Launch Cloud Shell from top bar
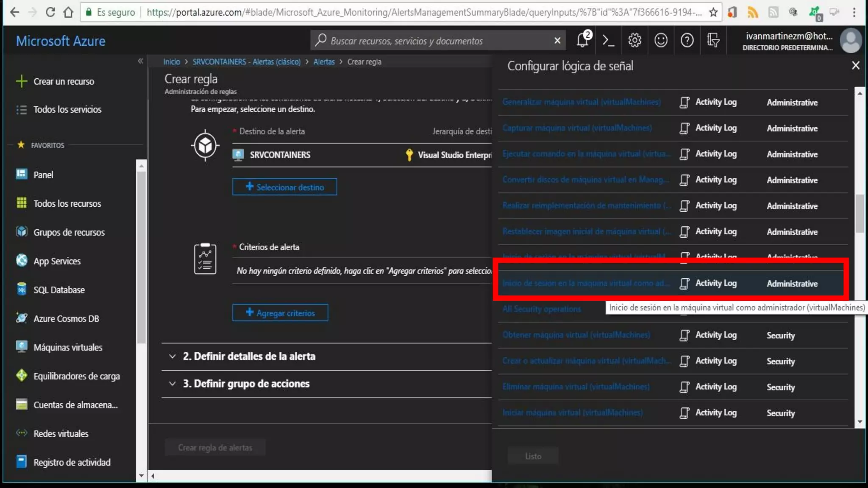This screenshot has width=868, height=488. [x=609, y=41]
